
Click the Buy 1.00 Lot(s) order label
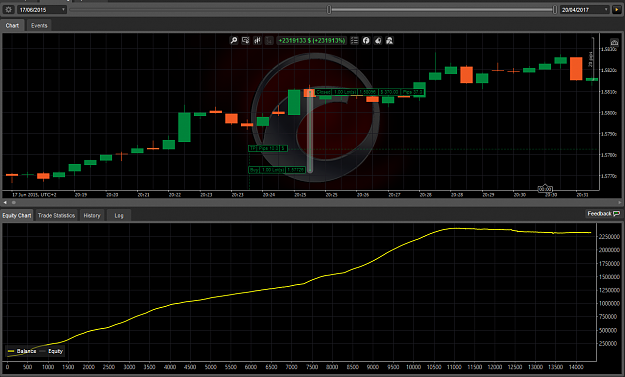click(277, 170)
